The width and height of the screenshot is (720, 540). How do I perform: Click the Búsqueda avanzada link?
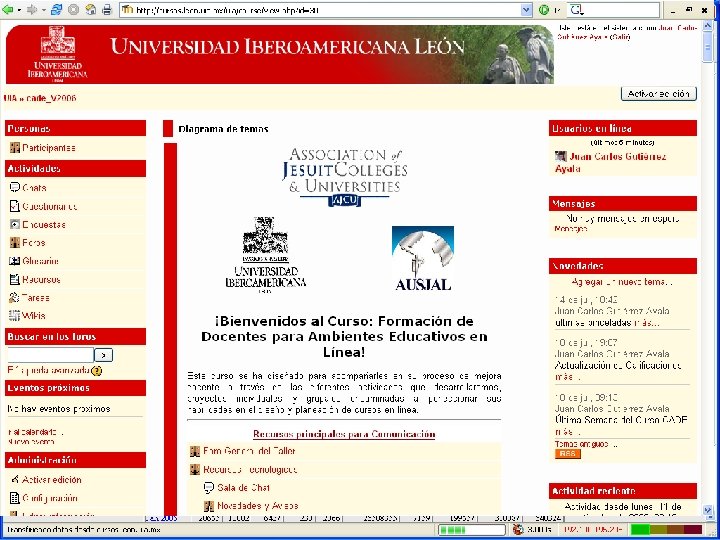[x=48, y=370]
